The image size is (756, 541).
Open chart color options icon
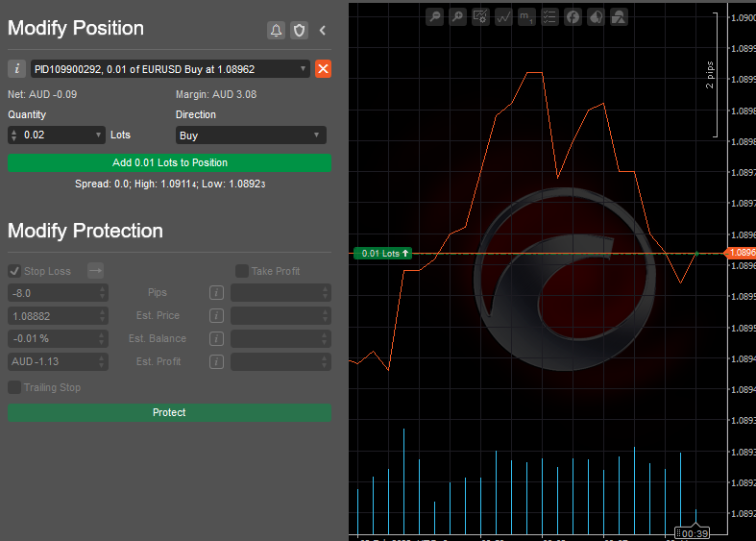[x=596, y=17]
